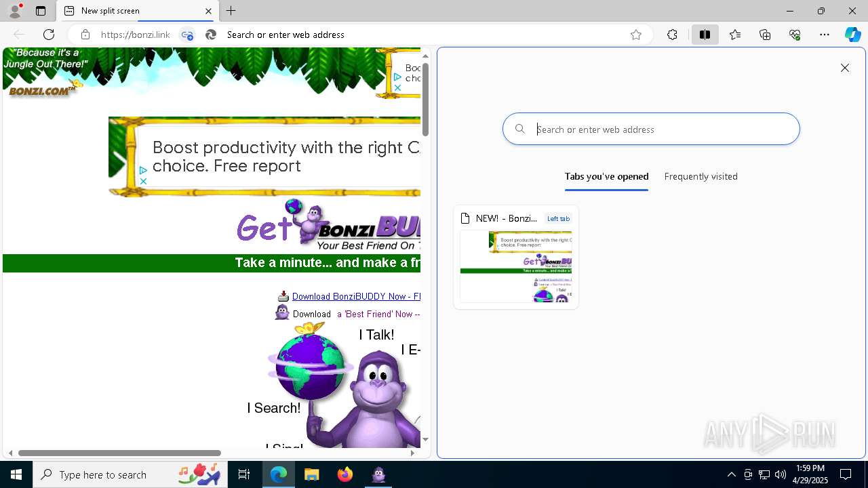Screen dimensions: 868x488
Task: Open Task View on the taskbar
Action: pos(244,474)
